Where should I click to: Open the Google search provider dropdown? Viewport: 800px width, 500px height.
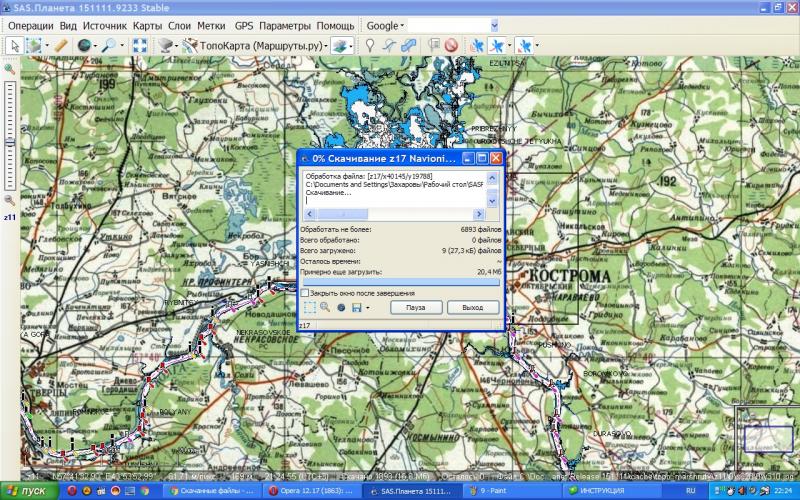tap(385, 26)
